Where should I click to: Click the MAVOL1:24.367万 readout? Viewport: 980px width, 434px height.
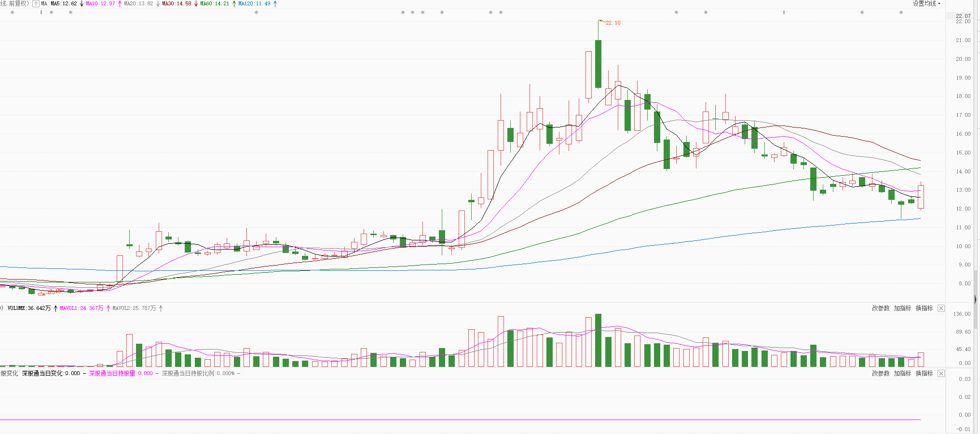coord(82,308)
